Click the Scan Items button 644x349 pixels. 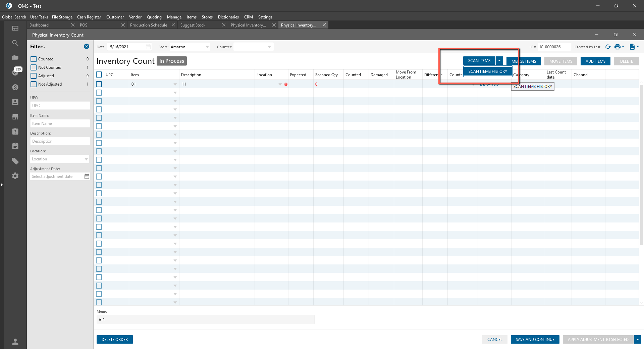[479, 61]
